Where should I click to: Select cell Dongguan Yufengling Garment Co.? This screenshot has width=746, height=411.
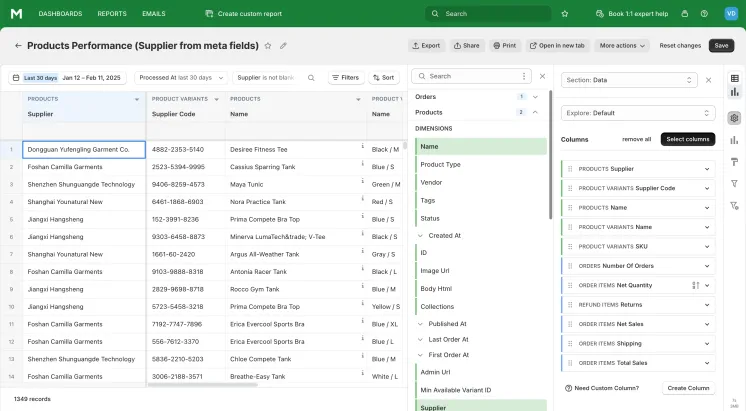(x=84, y=149)
